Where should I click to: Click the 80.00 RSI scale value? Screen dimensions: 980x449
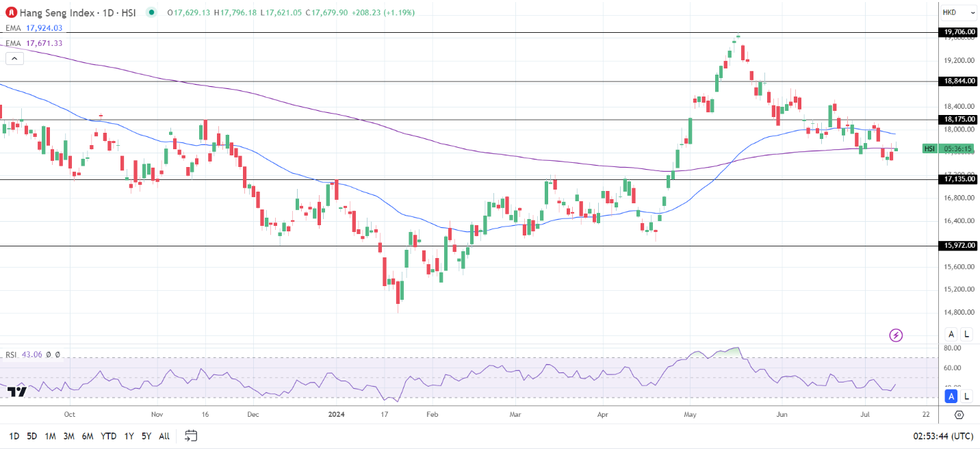953,348
